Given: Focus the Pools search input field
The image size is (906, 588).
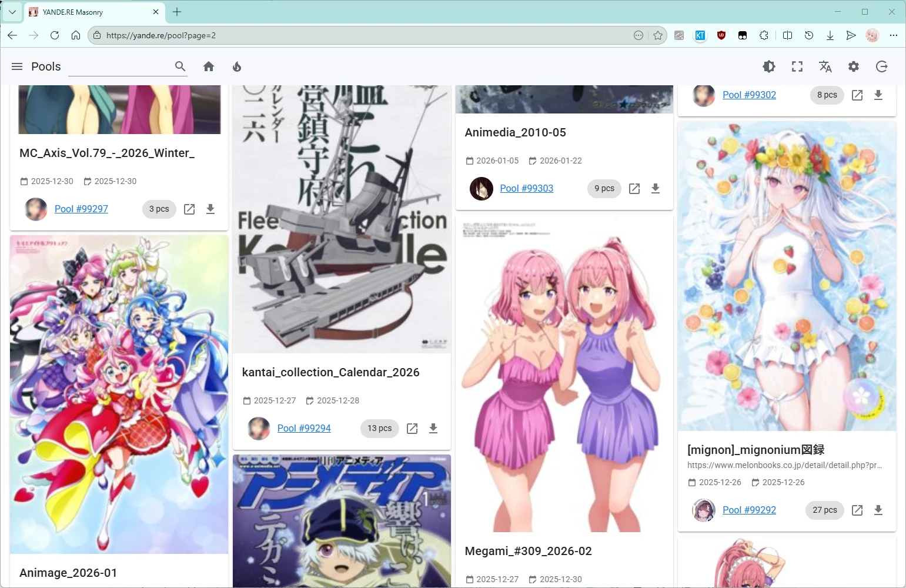Looking at the screenshot, I should pos(121,66).
